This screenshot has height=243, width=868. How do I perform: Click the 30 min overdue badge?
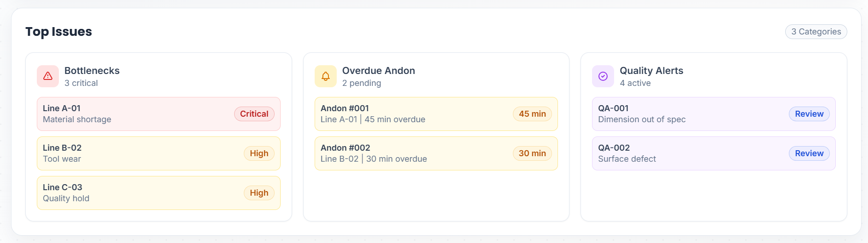(532, 153)
